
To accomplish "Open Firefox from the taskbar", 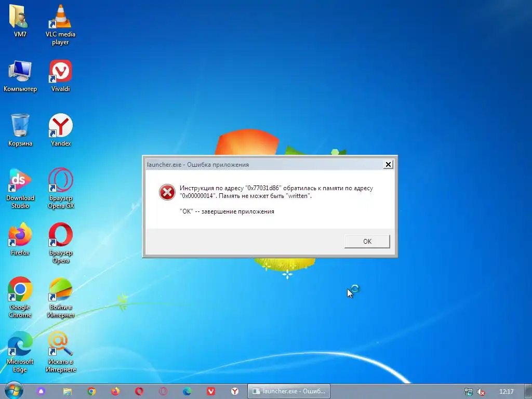I will pos(115,391).
